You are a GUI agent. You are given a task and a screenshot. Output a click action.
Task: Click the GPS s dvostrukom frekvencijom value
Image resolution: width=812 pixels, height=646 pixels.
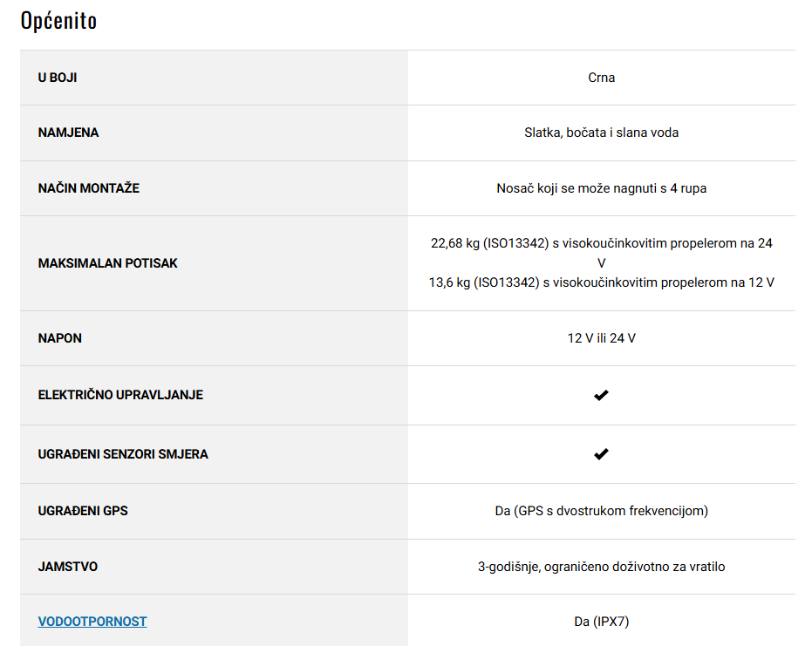tap(601, 511)
